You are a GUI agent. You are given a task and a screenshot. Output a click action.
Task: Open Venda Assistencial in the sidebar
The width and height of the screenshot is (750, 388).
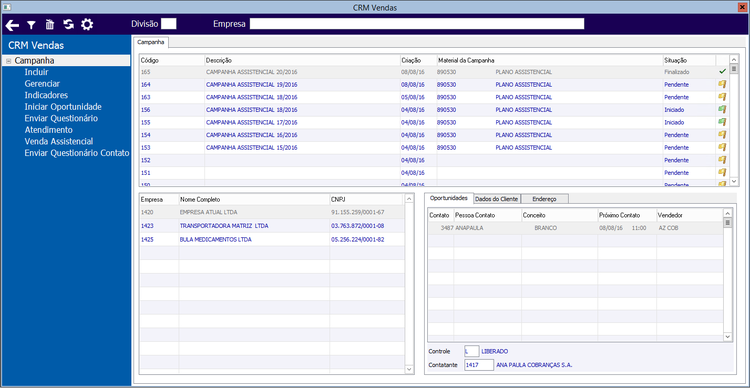click(x=59, y=142)
